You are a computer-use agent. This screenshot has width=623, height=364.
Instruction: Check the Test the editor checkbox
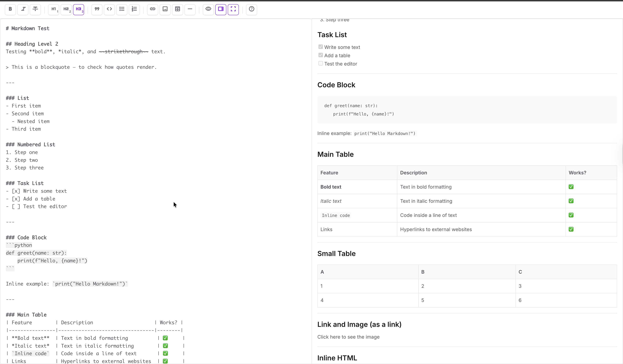click(320, 63)
